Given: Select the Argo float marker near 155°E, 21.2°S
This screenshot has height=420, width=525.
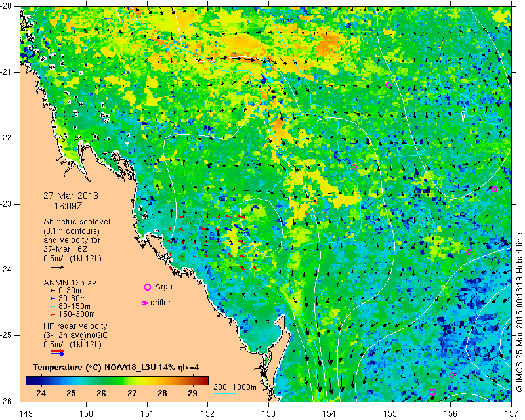Looking at the screenshot, I should click(388, 85).
